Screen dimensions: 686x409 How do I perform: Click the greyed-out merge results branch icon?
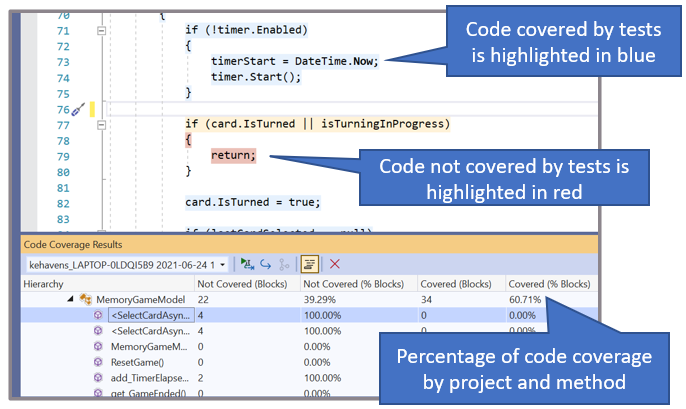(x=284, y=264)
